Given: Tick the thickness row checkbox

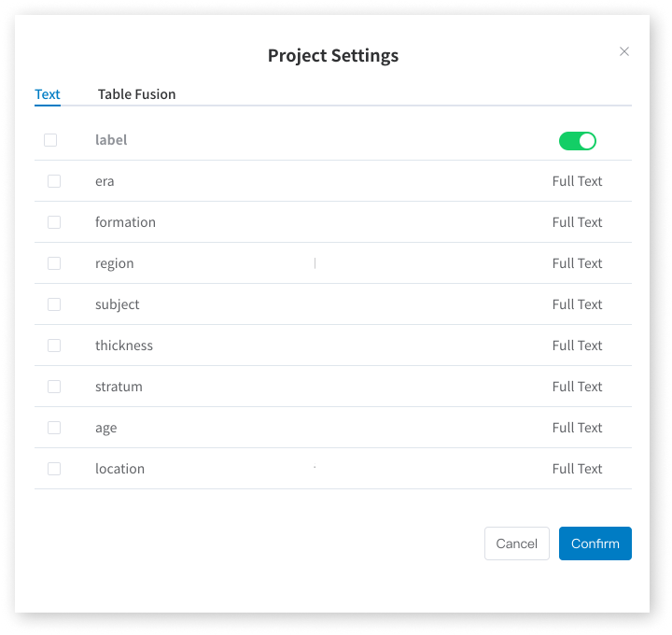Looking at the screenshot, I should (54, 346).
